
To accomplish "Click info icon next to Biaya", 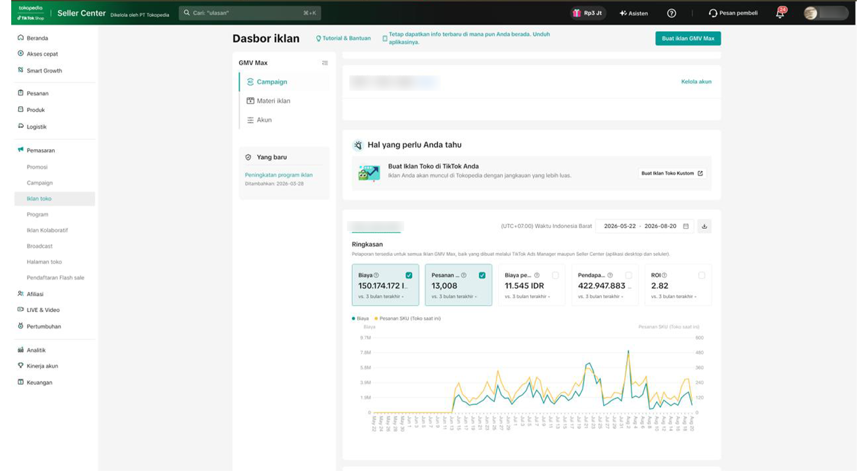I will 376,275.
